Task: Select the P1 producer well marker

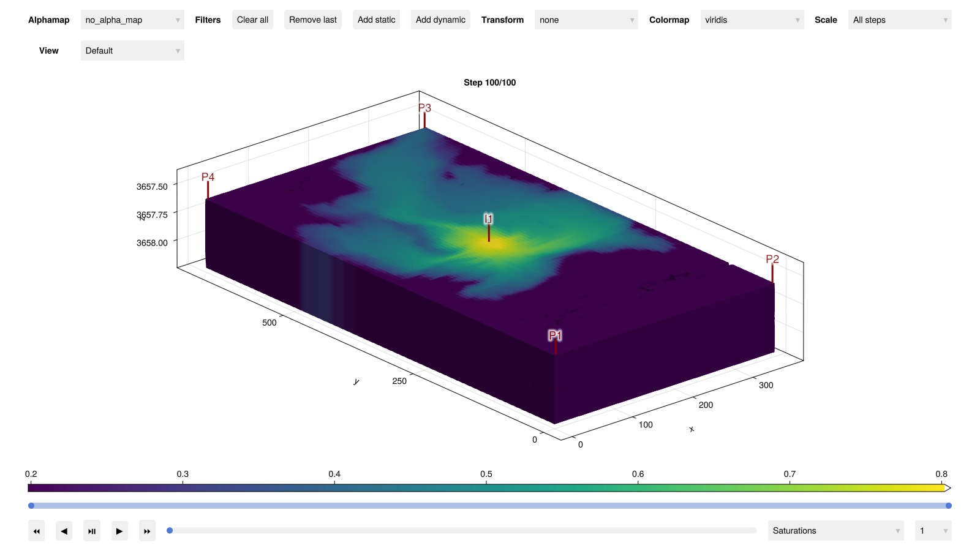Action: [x=555, y=335]
